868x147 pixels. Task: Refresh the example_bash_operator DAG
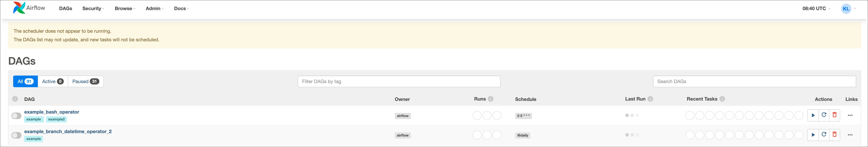click(824, 115)
